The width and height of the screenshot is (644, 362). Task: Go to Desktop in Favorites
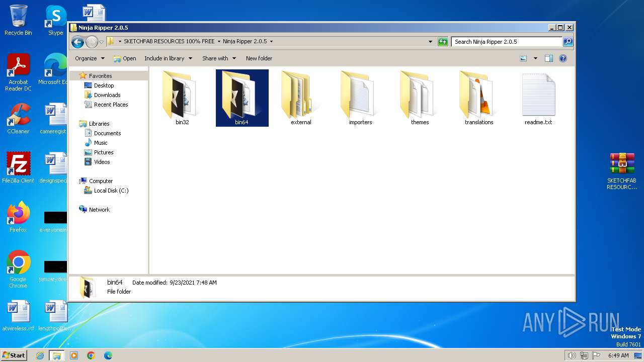pyautogui.click(x=104, y=85)
